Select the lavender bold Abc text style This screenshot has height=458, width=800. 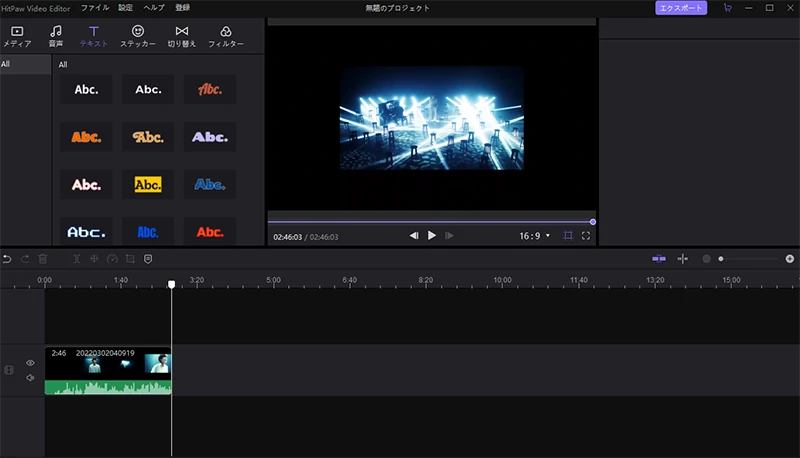(x=210, y=137)
